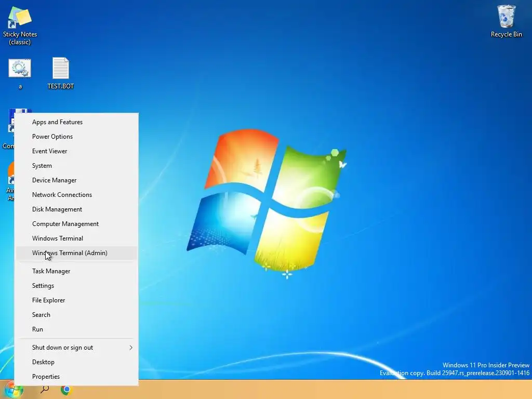The image size is (532, 399).
Task: Open Device Manager
Action: [x=77, y=180]
